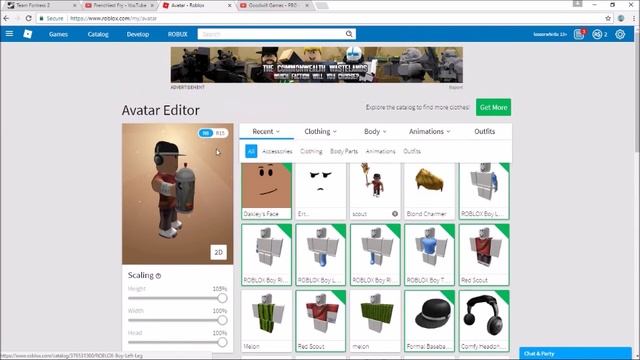640x360 pixels.
Task: Select the green melon shirt item
Action: point(375,321)
